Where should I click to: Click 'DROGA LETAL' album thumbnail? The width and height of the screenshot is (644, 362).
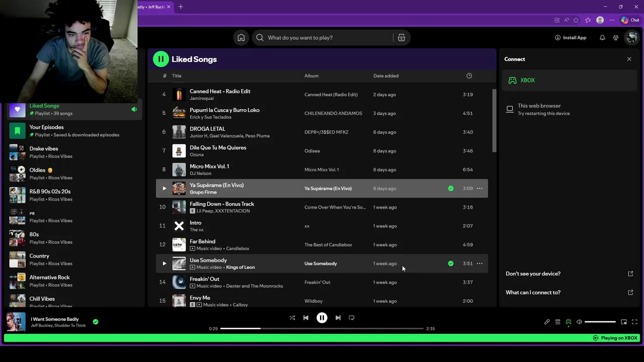(x=179, y=132)
